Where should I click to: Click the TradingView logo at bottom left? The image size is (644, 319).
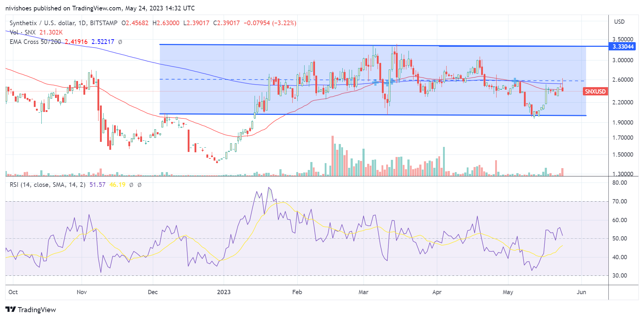[x=31, y=310]
